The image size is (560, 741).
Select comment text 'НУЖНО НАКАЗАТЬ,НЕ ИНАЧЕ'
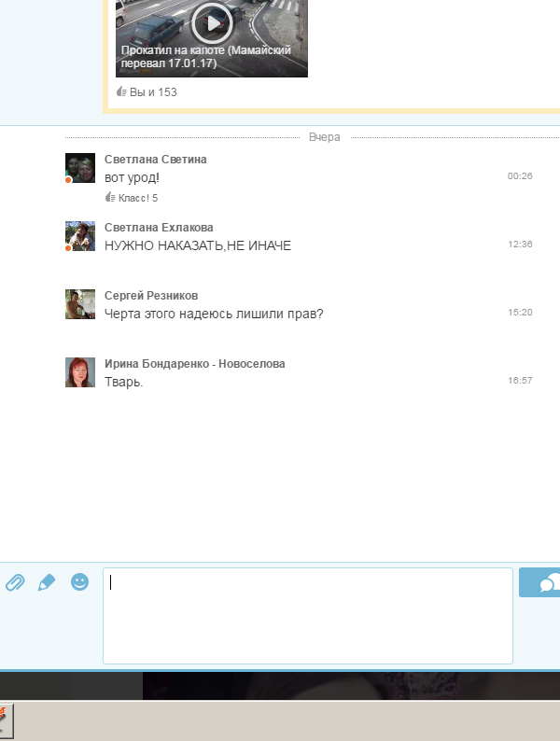point(198,245)
